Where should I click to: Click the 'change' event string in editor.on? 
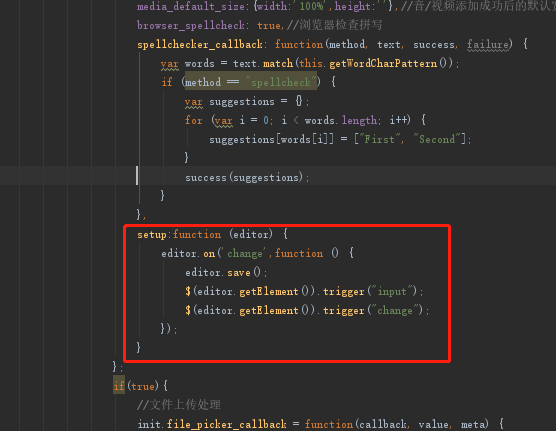(x=245, y=254)
